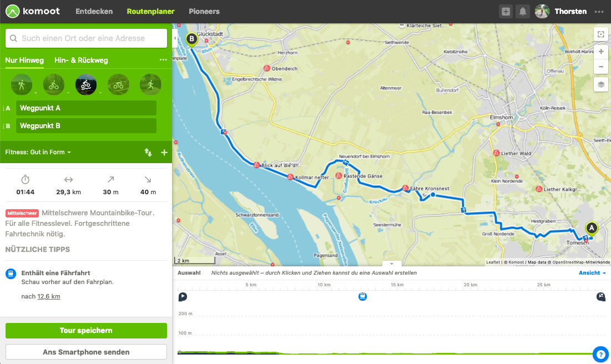Select Nur Hinweg route mode
The image size is (611, 364).
tap(24, 60)
